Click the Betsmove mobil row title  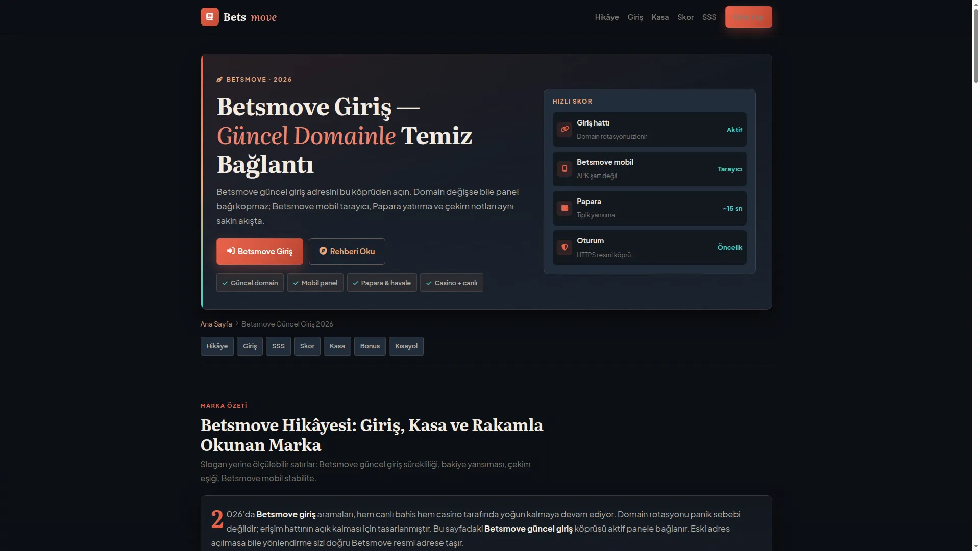605,162
